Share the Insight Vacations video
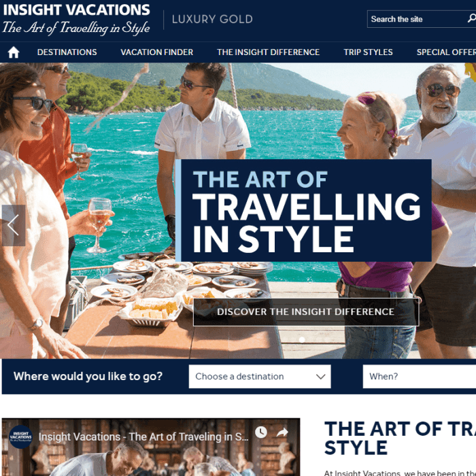Viewport: 476px width, 476px height. (x=282, y=432)
